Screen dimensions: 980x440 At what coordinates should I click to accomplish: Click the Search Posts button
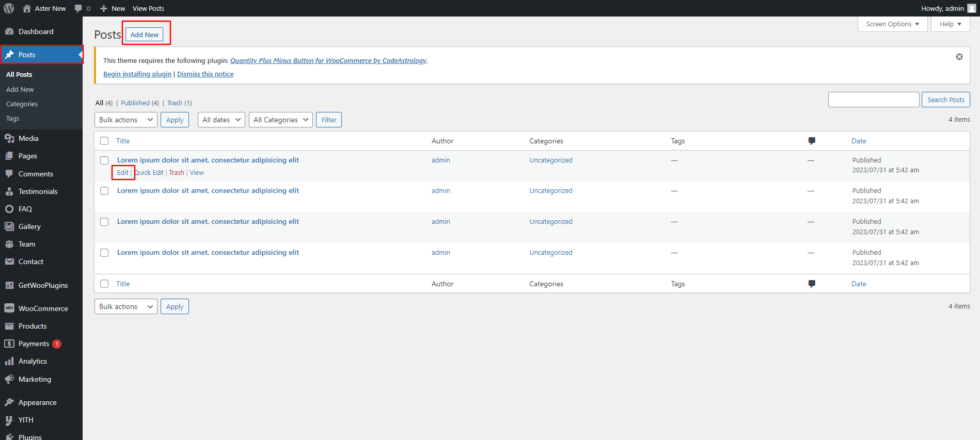click(946, 100)
